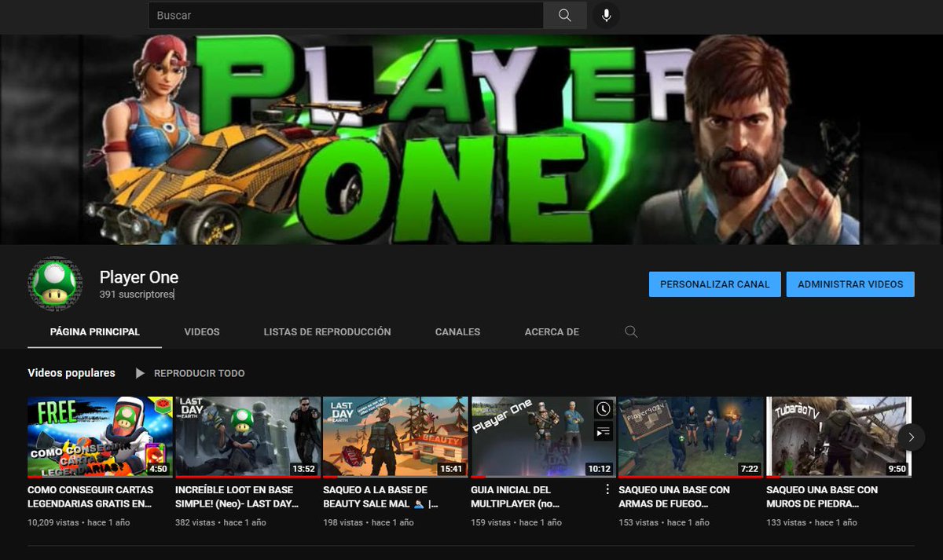Open Saqueo a la Base de Beauty thumbnail
Viewport: 943px width, 560px height.
(x=395, y=437)
